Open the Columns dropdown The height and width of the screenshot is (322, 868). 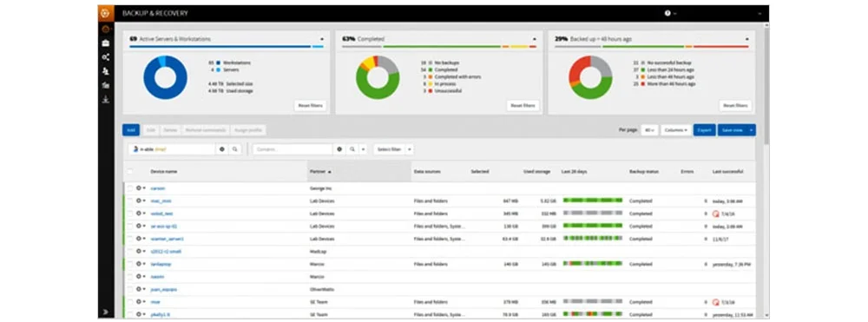coord(676,130)
